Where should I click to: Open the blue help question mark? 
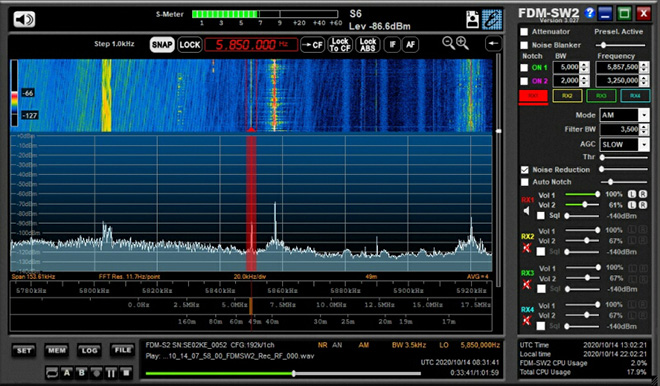589,13
